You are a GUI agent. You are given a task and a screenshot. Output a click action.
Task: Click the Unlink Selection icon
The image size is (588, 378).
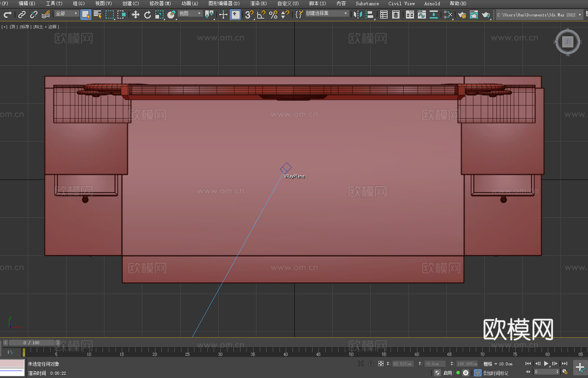click(x=34, y=14)
